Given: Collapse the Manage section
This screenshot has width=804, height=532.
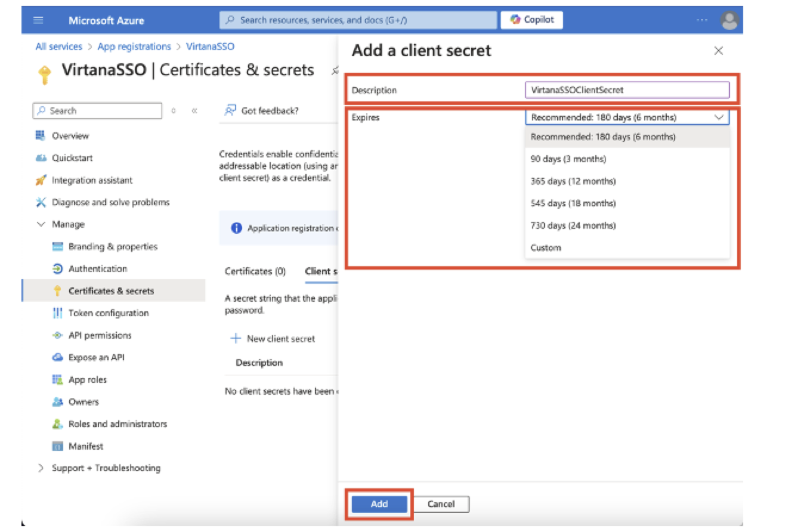Looking at the screenshot, I should pyautogui.click(x=41, y=224).
